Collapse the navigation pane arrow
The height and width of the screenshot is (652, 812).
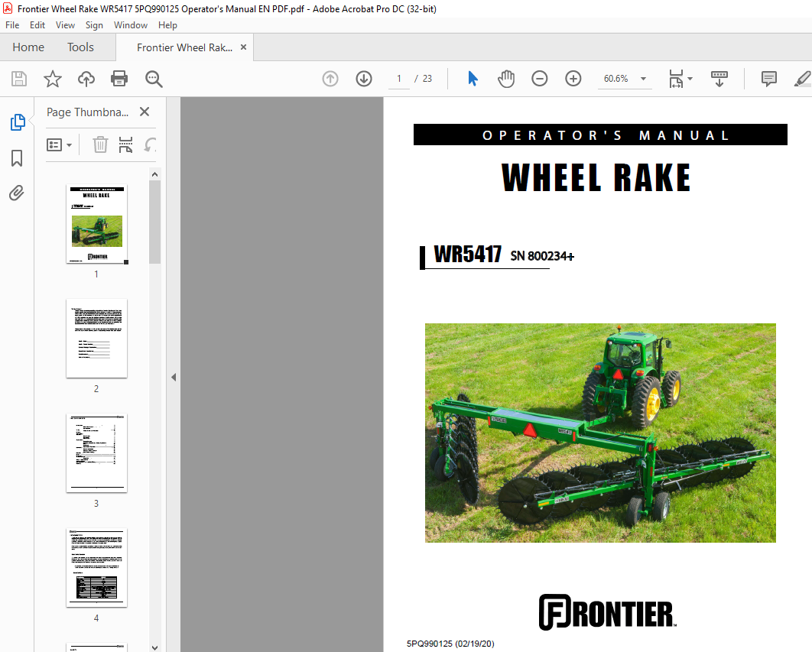(x=174, y=377)
